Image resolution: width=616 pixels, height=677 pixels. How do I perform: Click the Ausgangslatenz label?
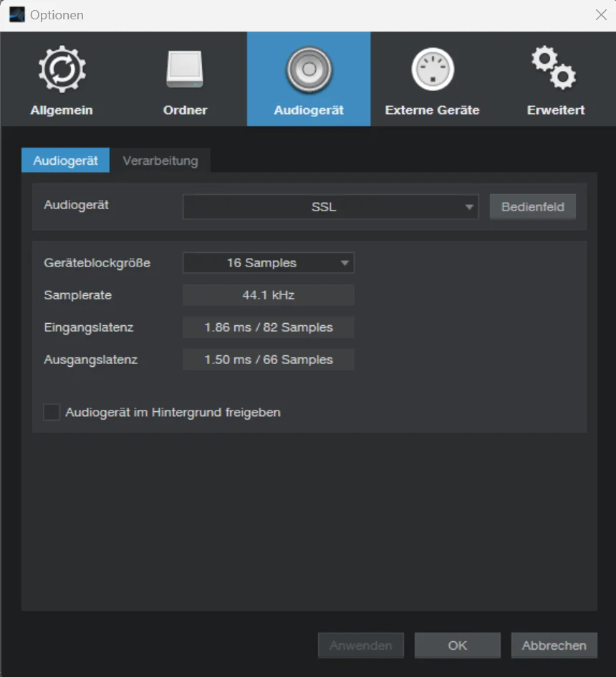91,360
